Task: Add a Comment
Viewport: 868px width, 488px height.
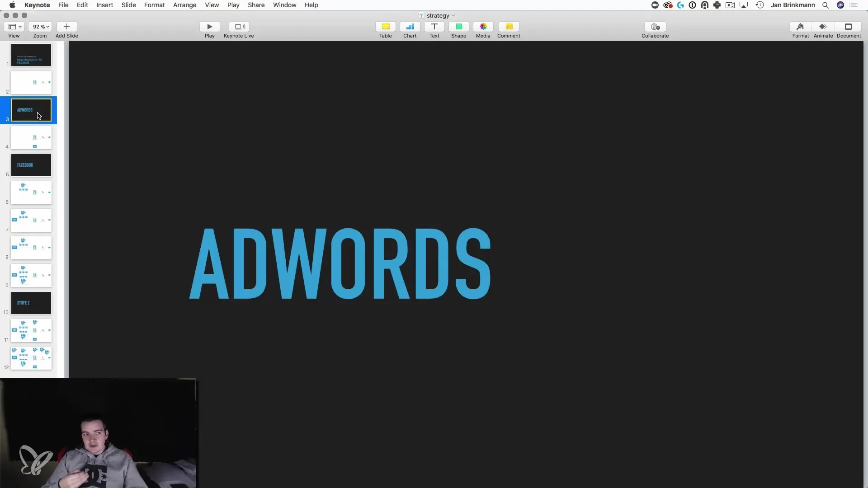Action: click(509, 27)
